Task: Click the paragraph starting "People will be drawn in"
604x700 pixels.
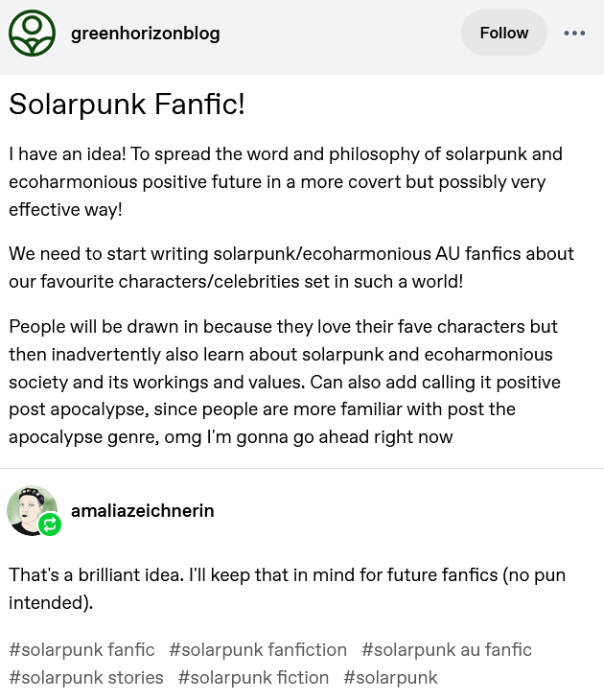Action: pyautogui.click(x=283, y=382)
